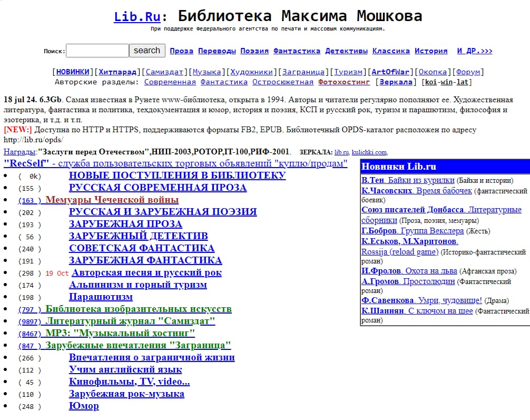Open the Художники menu link

click(251, 72)
